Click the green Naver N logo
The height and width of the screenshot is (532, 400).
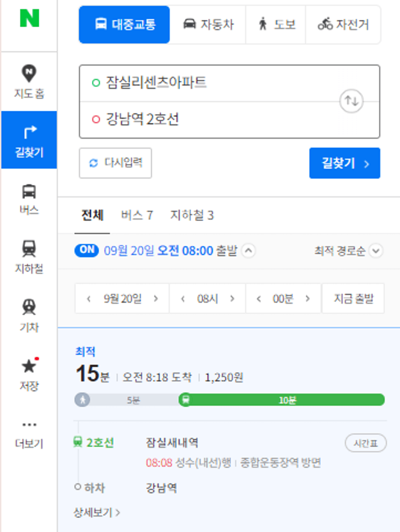(30, 18)
